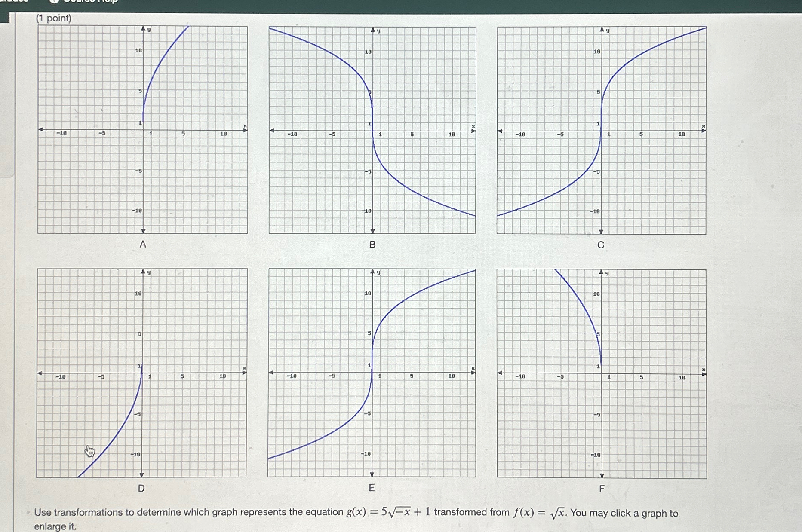Enlarge graph C thumbnail
Viewport: 802px width, 532px height.
(602, 130)
